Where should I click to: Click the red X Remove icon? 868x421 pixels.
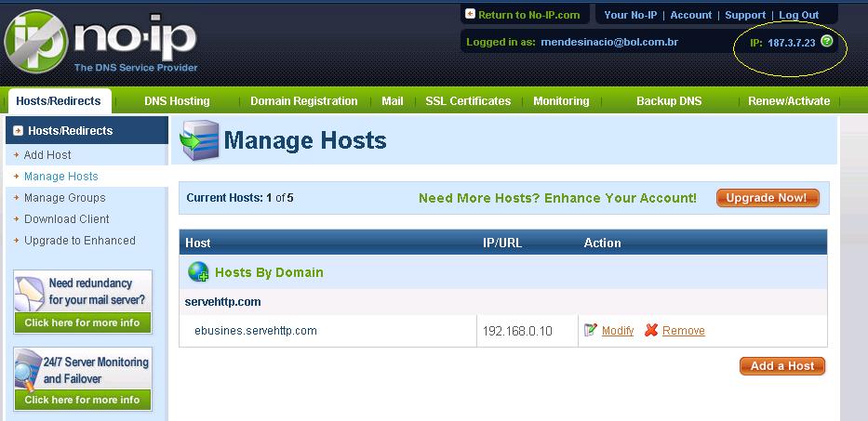651,330
